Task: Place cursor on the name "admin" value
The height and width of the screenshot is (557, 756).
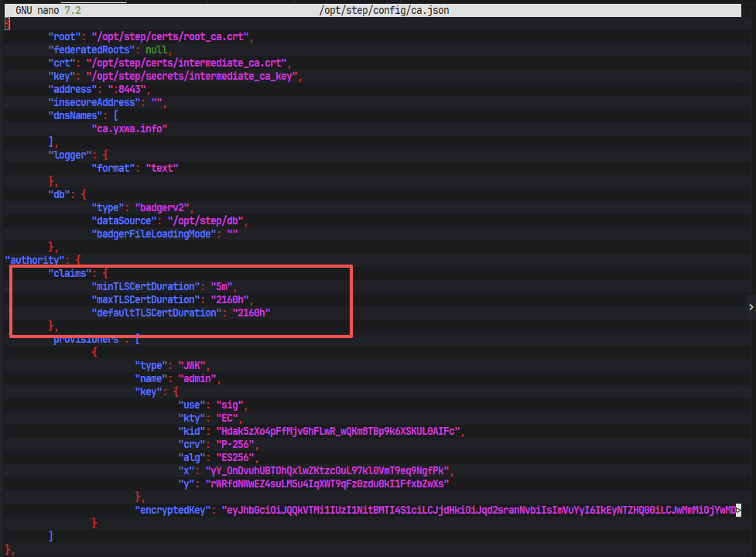Action: coord(198,378)
